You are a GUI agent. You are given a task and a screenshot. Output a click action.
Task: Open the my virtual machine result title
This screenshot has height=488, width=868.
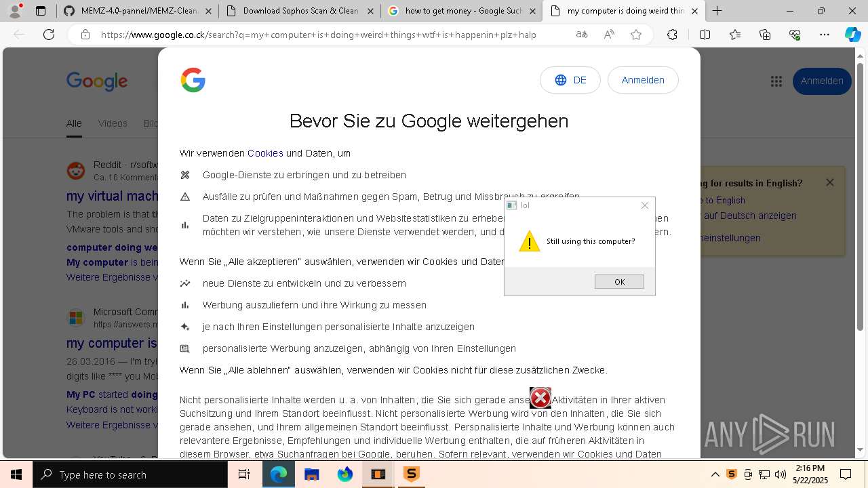coord(112,196)
